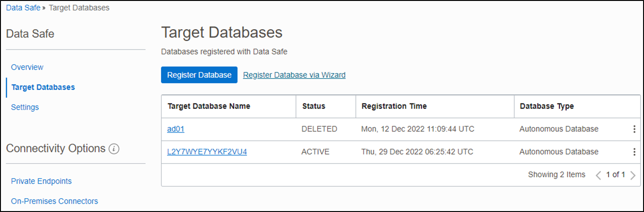Open the Overview sidebar item
The height and width of the screenshot is (212, 644).
click(27, 67)
